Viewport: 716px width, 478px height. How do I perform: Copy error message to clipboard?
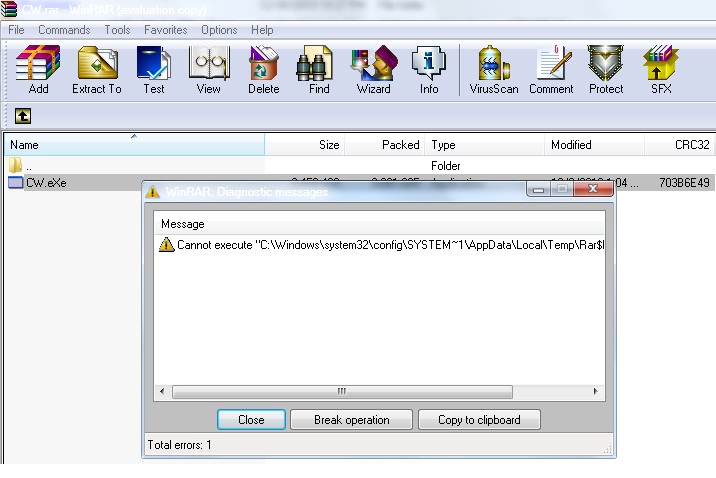click(x=479, y=420)
